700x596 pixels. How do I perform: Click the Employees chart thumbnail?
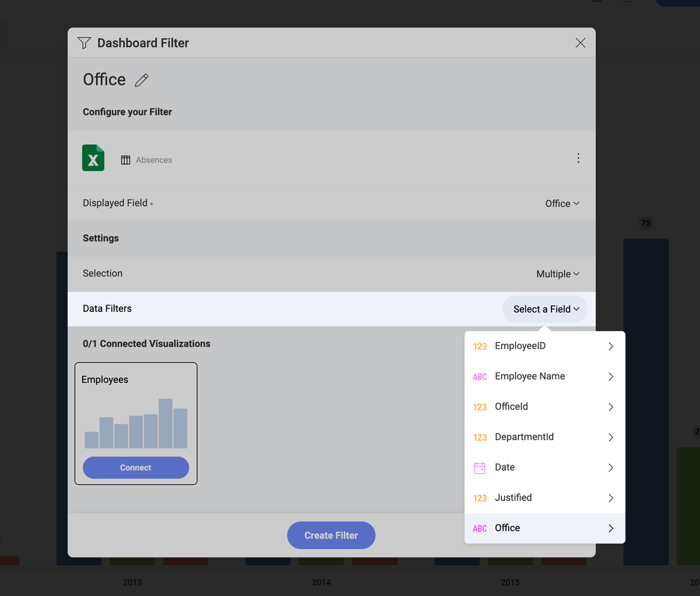click(x=136, y=424)
